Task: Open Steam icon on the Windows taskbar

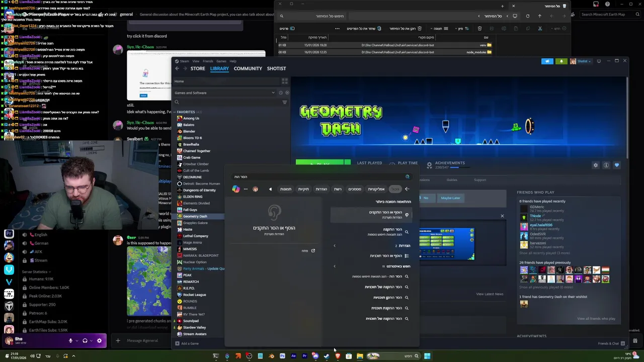Action: [327, 356]
